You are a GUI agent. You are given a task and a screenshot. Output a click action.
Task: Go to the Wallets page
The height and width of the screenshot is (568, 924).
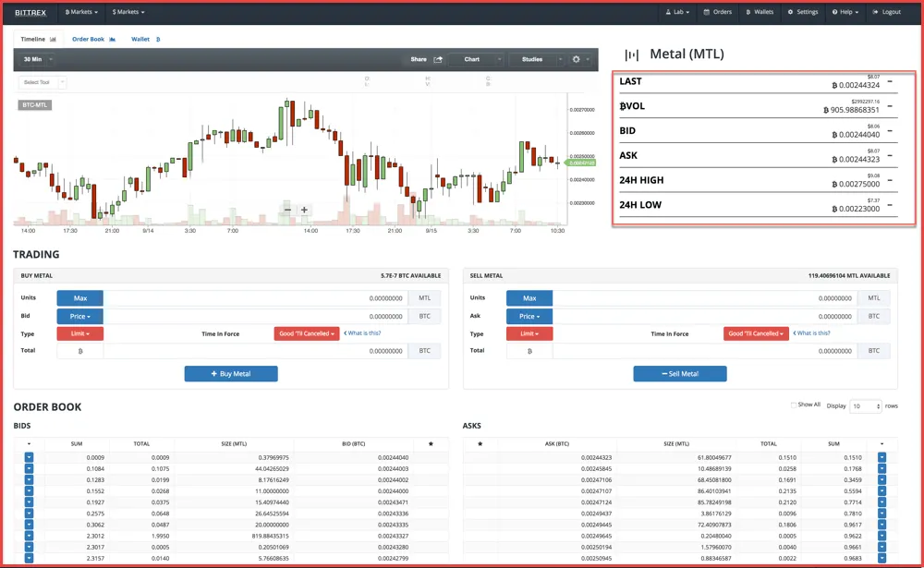pos(760,12)
